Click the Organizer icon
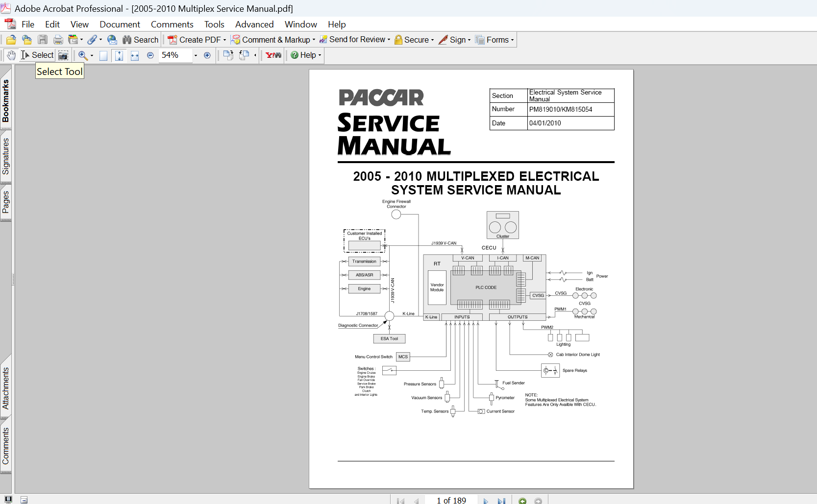817x504 pixels. 73,40
